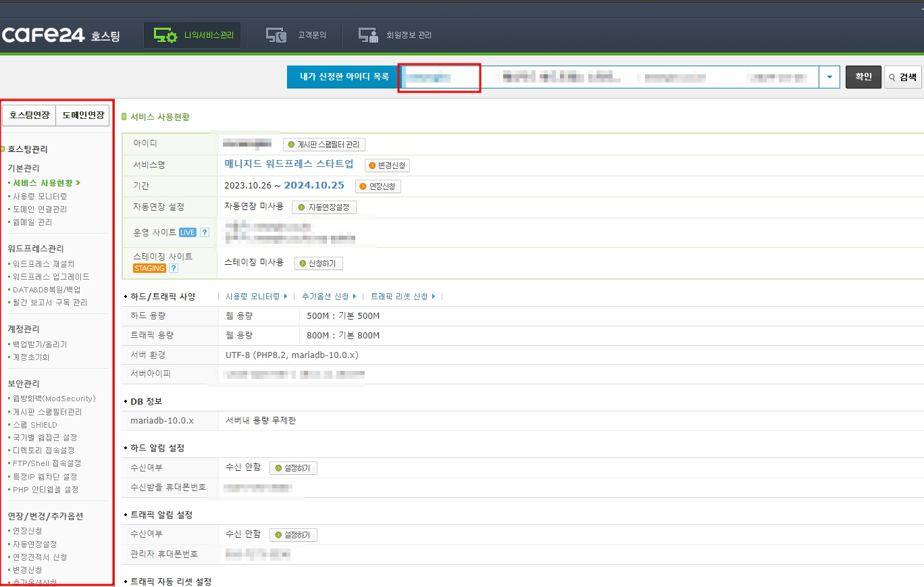Click help icon next to STAGING badge
Screen dimensions: 924x587
174,268
